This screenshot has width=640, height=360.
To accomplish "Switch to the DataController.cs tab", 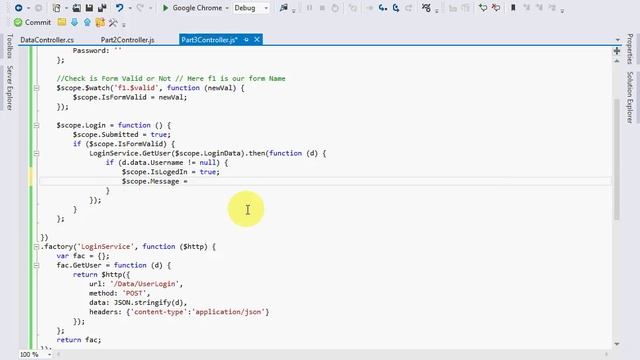I will click(47, 40).
